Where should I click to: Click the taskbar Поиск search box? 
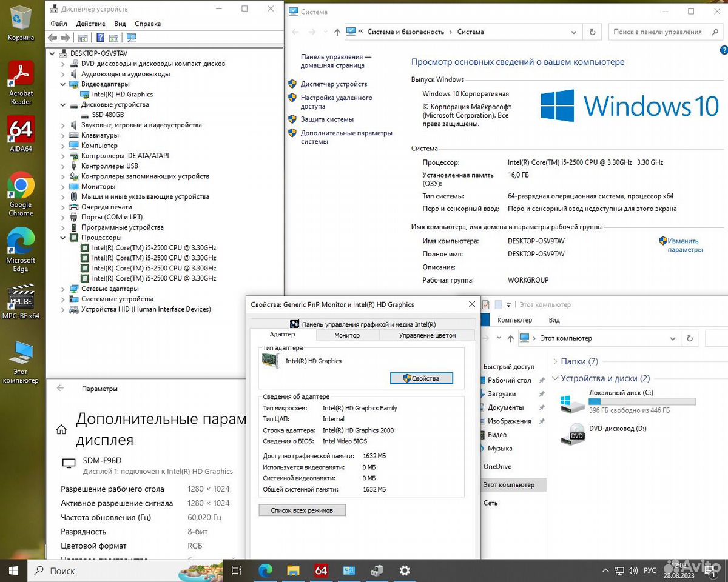tap(125, 570)
